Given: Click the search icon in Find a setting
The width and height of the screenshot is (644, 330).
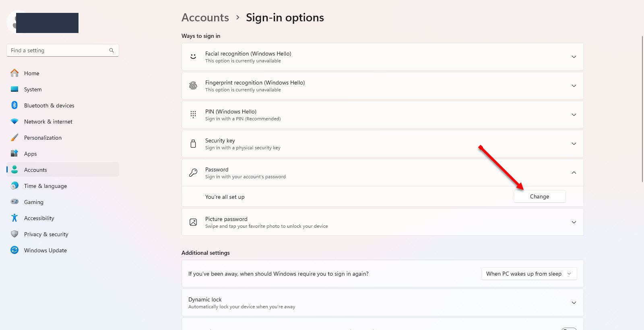Looking at the screenshot, I should (x=111, y=50).
